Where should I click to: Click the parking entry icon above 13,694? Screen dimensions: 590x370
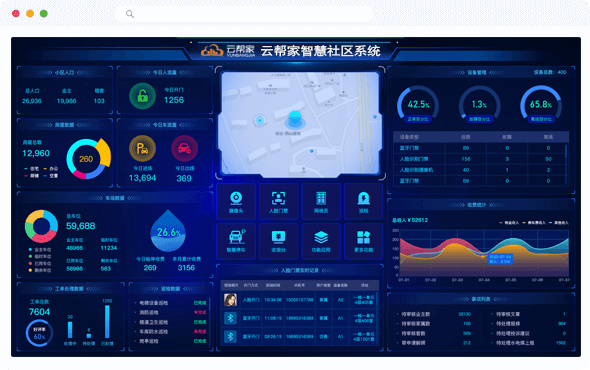(x=142, y=149)
